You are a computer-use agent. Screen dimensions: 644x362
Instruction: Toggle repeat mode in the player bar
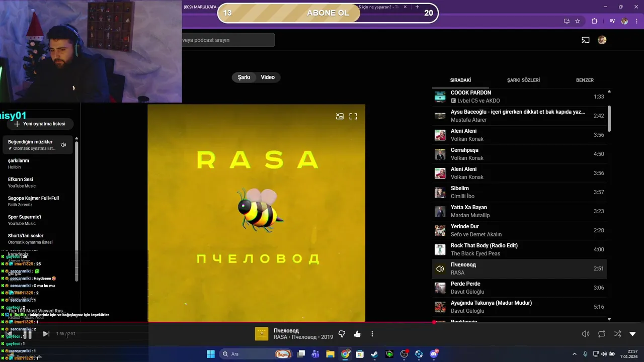pyautogui.click(x=602, y=334)
